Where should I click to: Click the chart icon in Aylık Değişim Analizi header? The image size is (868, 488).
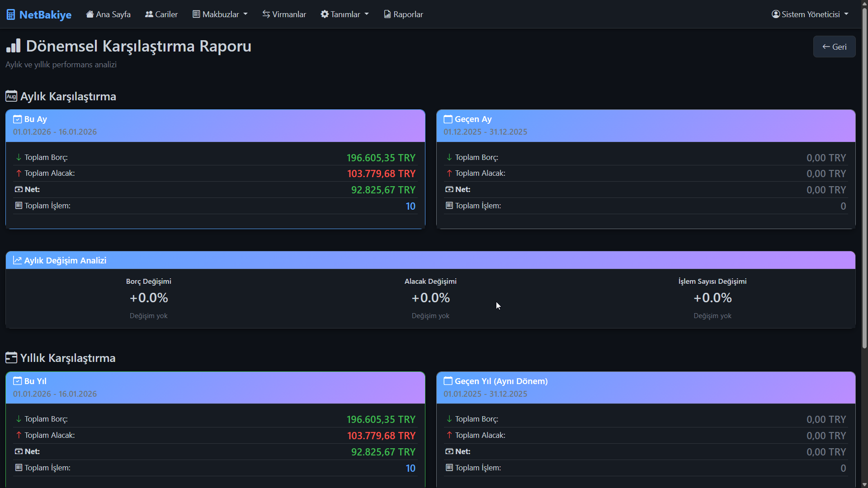pos(17,260)
